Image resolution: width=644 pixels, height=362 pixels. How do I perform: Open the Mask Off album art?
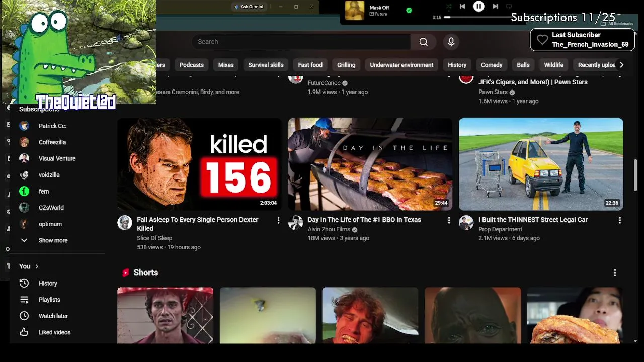click(x=354, y=10)
